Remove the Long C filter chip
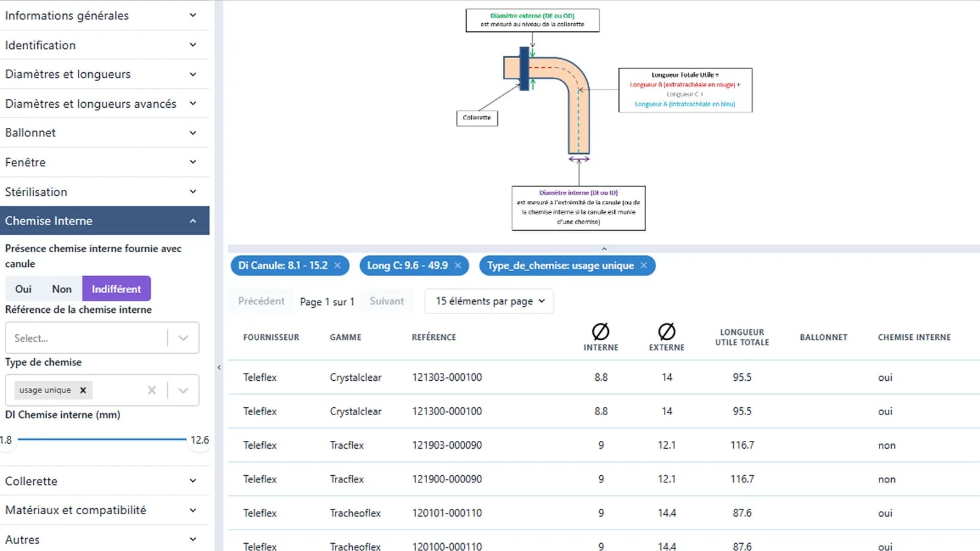 pos(458,266)
